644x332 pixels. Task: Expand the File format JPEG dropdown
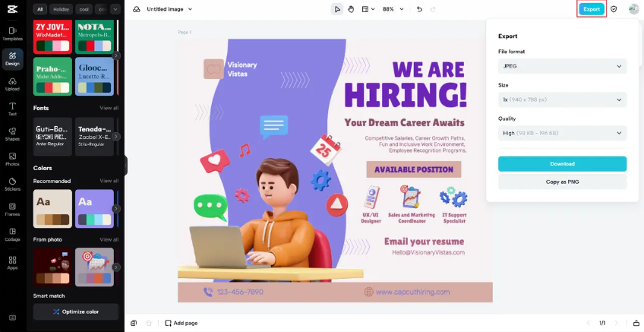tap(562, 66)
